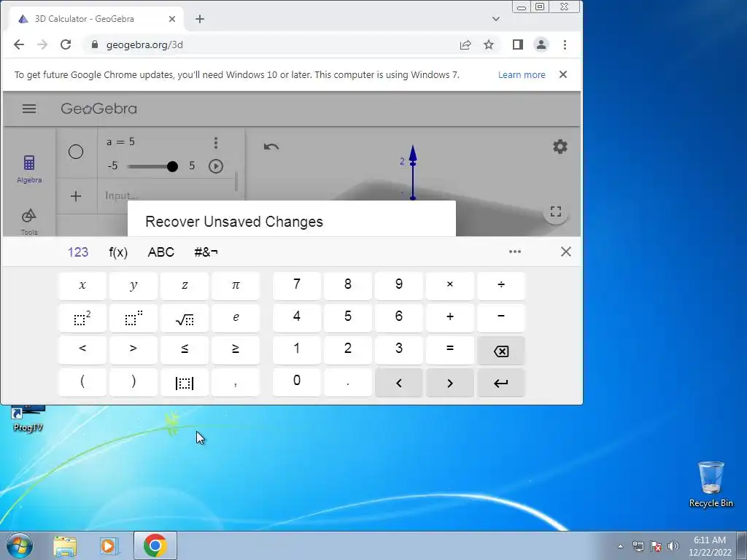Viewport: 747px width, 560px height.
Task: Tap the comma key
Action: pos(236,382)
